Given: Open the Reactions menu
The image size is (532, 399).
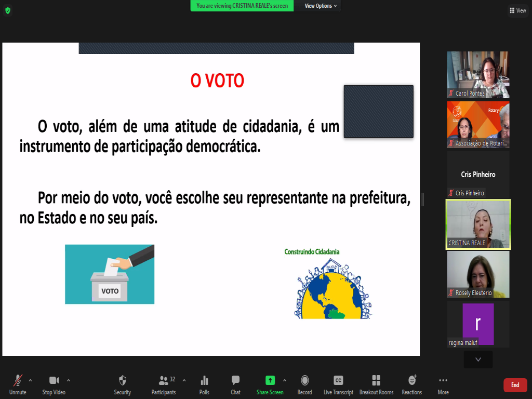Looking at the screenshot, I should tap(411, 384).
